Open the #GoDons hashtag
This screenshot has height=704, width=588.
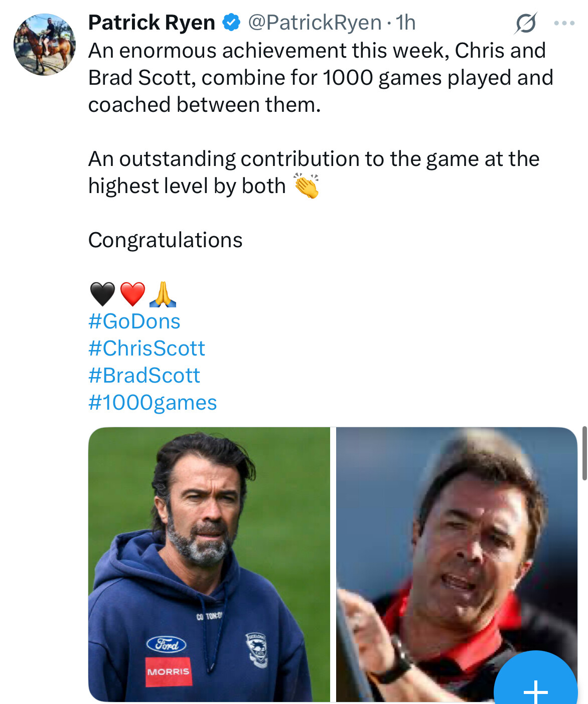[x=134, y=321]
